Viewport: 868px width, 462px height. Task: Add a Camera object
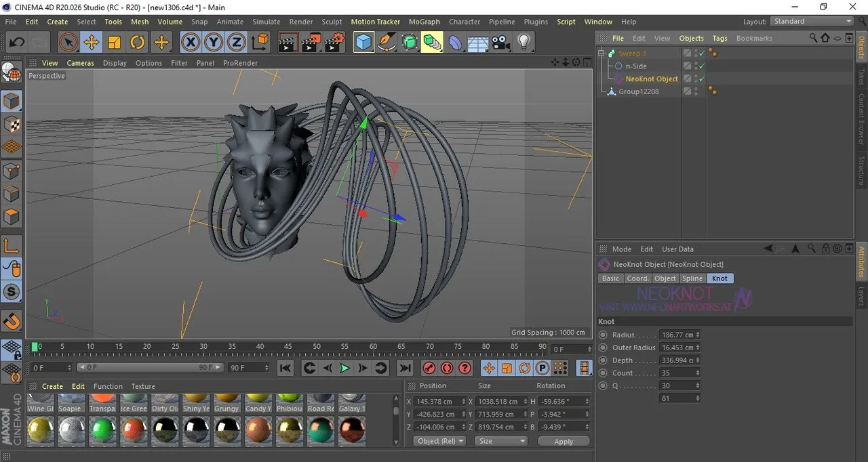500,43
